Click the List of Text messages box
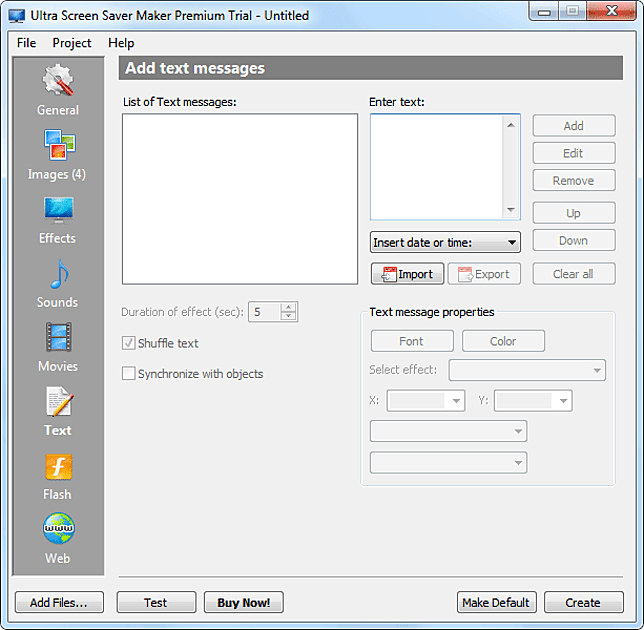The width and height of the screenshot is (644, 630). click(240, 199)
